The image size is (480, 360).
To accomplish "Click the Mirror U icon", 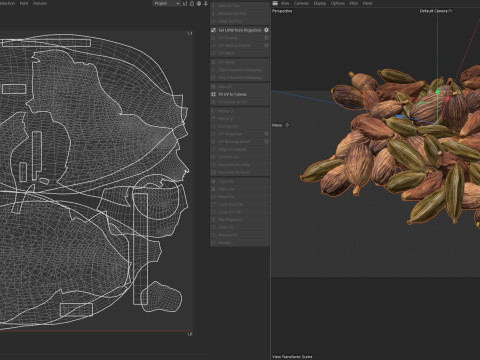I will [214, 111].
